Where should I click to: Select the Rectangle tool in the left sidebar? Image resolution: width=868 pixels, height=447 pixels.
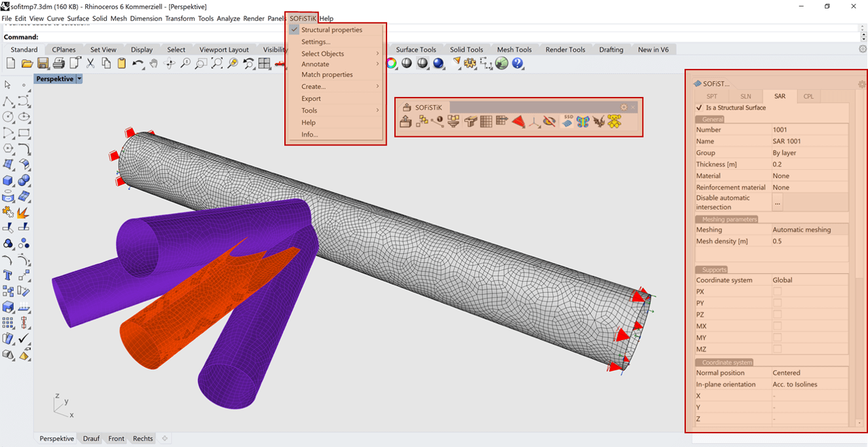coord(24,132)
